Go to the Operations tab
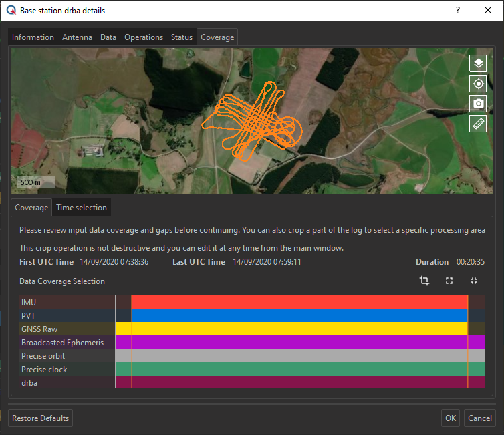504x435 pixels. 143,37
